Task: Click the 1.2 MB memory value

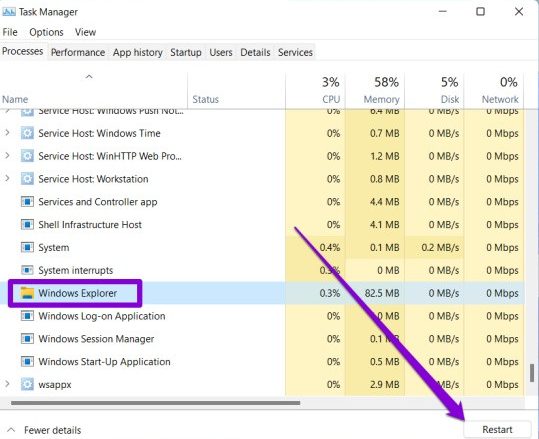Action: (x=385, y=156)
